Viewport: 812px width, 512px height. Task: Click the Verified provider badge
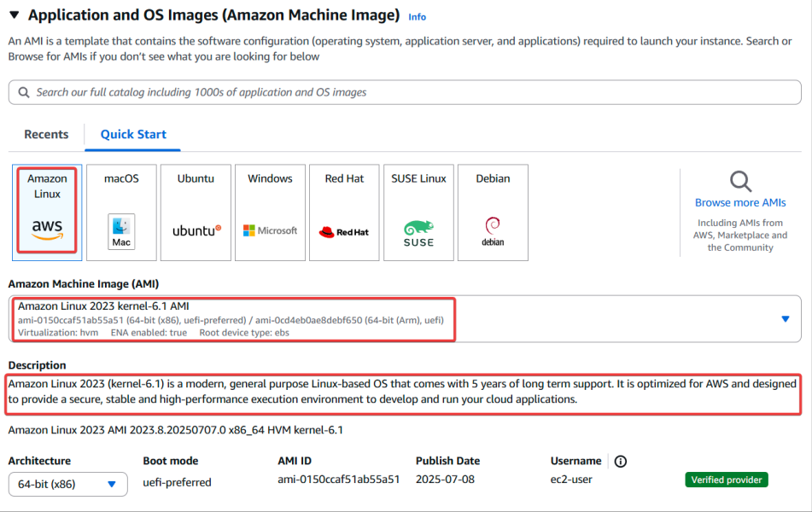pos(727,480)
